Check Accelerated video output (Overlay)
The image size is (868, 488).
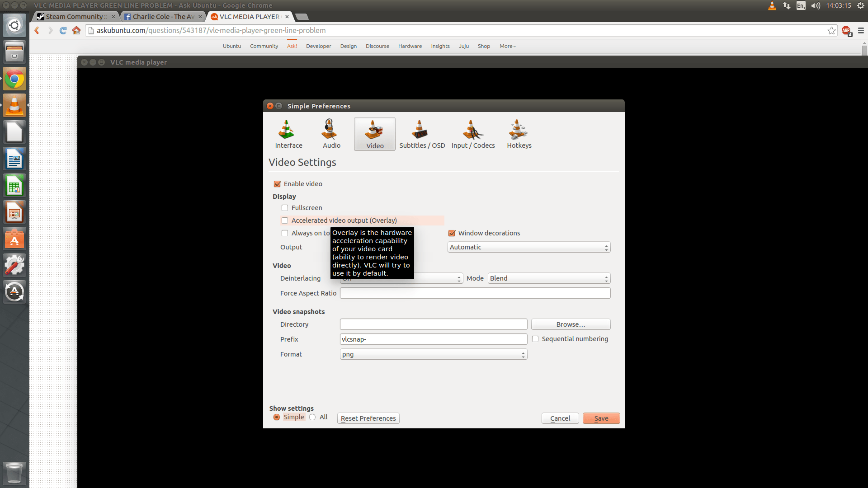[284, 221]
